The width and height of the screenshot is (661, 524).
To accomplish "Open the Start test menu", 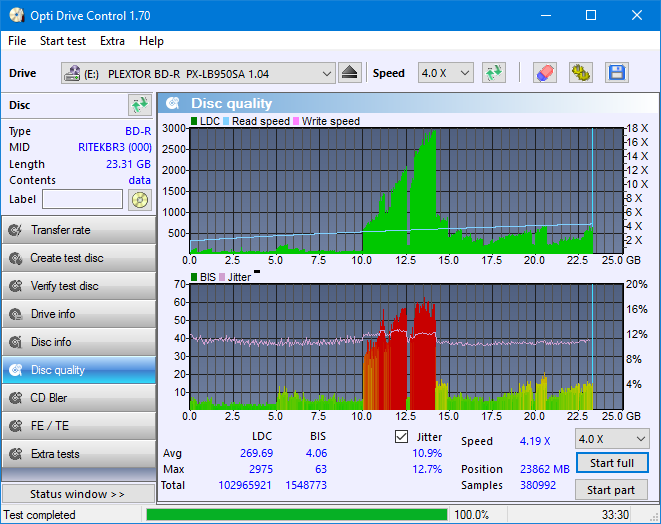I will (x=63, y=41).
